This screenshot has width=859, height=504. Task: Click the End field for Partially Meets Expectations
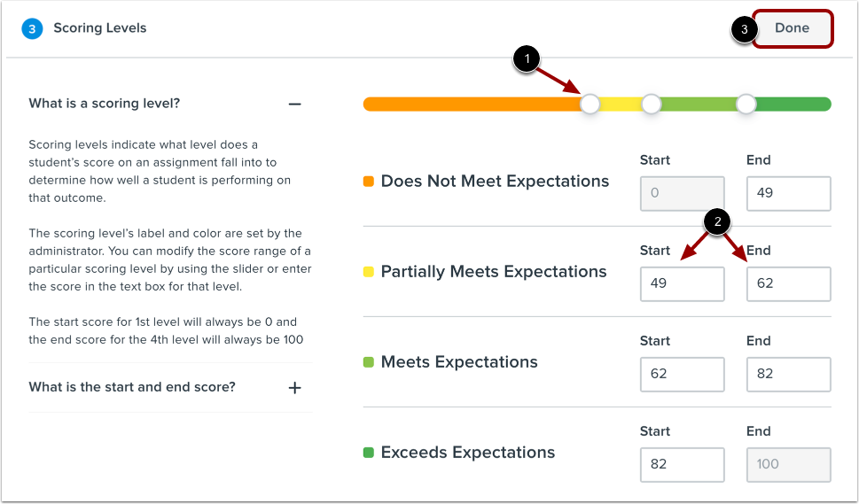[788, 283]
